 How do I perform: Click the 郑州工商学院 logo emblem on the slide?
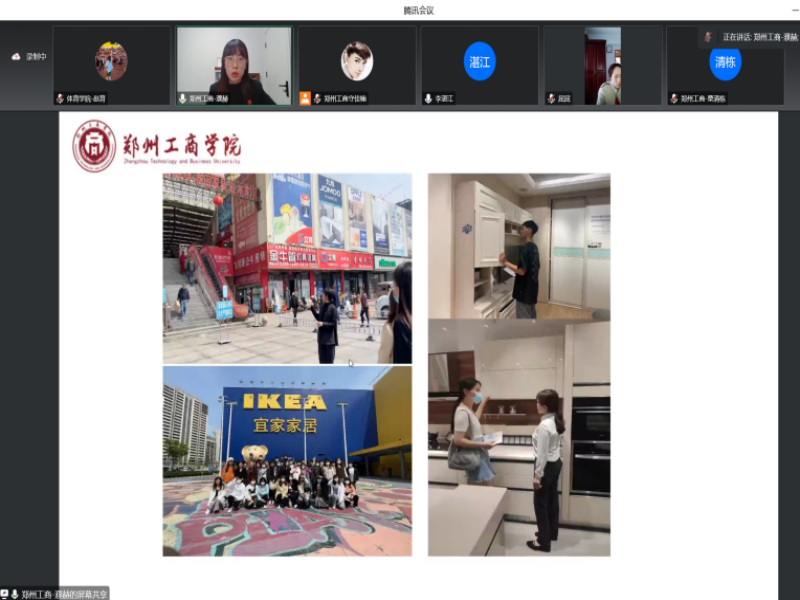point(94,146)
